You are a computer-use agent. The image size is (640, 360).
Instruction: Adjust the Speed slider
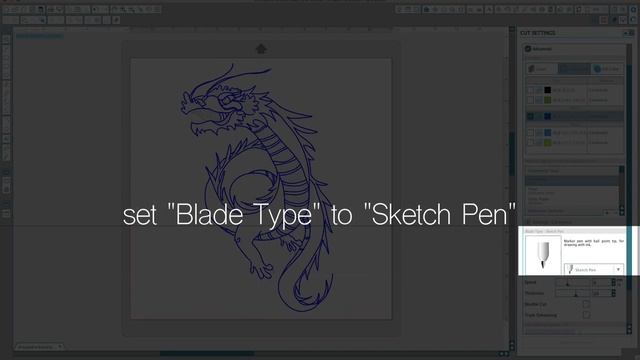click(573, 282)
